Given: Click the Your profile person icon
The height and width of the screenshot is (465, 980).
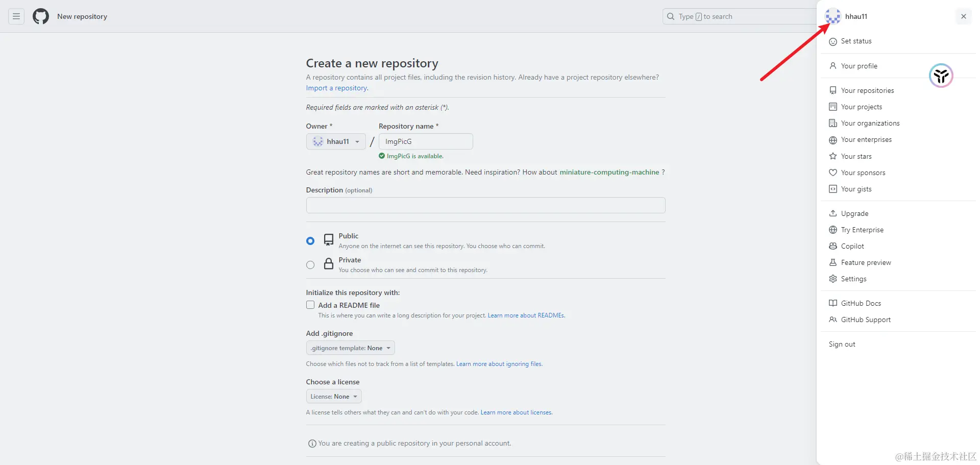Looking at the screenshot, I should click(833, 66).
